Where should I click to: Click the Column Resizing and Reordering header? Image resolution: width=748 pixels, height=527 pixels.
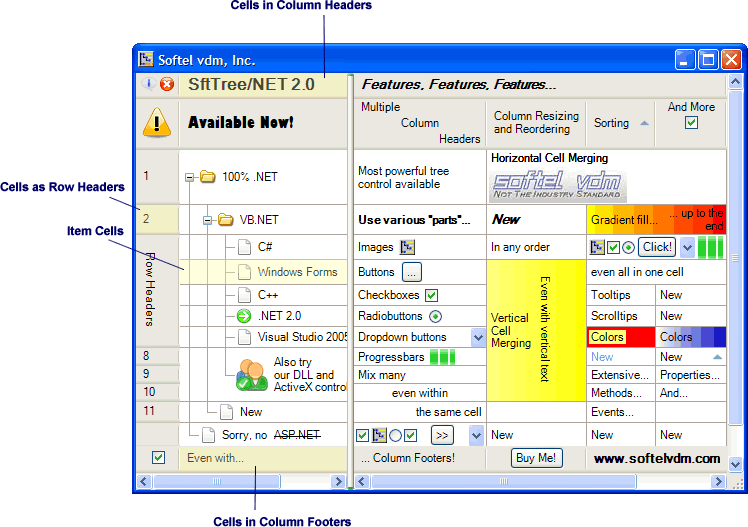click(x=535, y=123)
